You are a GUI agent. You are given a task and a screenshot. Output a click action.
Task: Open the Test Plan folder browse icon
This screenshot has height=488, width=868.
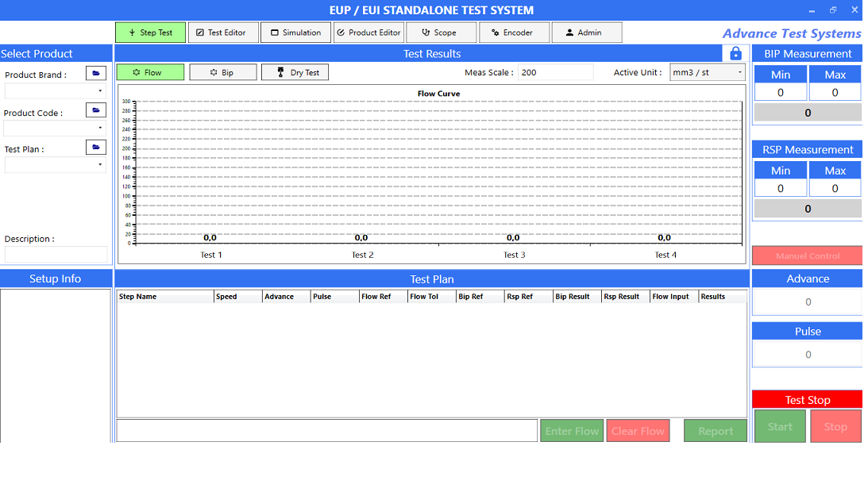pyautogui.click(x=96, y=147)
